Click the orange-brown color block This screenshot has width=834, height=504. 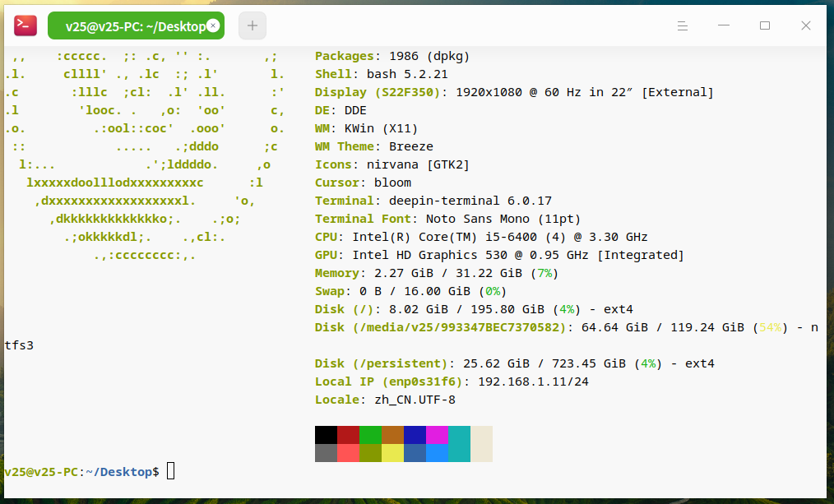click(393, 435)
